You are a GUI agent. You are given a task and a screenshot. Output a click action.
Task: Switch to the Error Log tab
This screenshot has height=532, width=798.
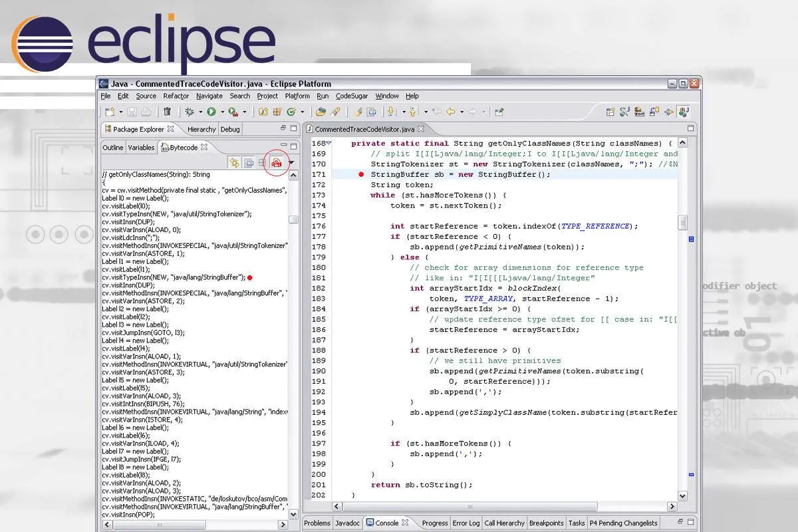click(465, 523)
